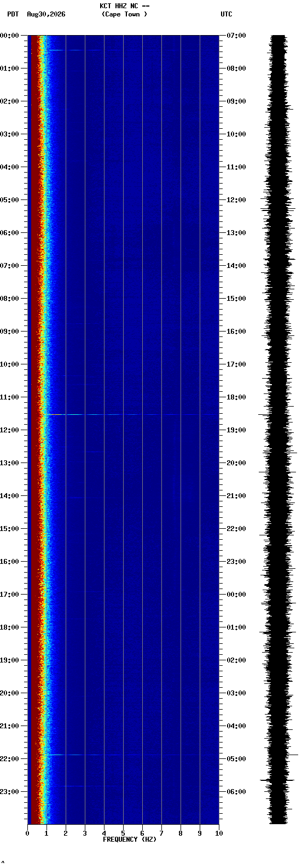Click the PDT axis label "04:00"
The image size is (302, 868).
click(9, 167)
